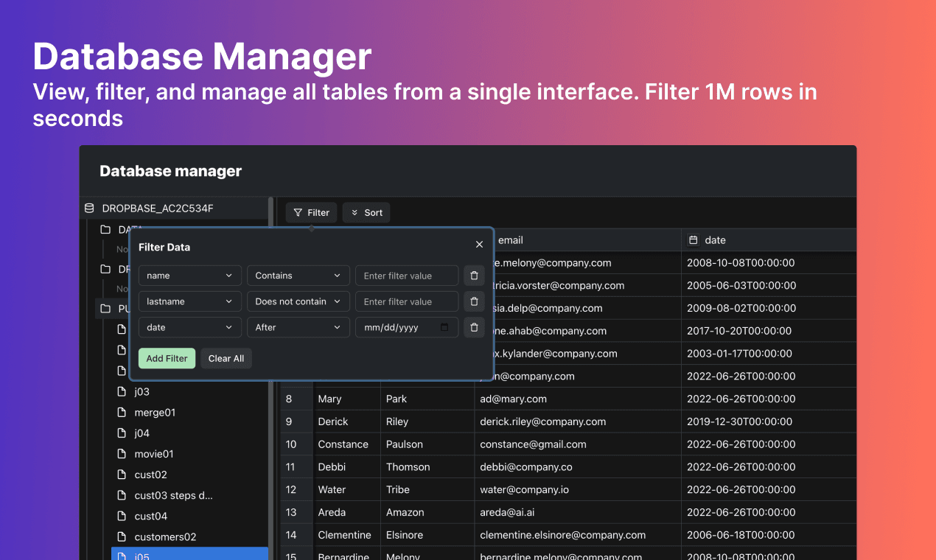Open the 'Does not contain' condition dropdown
The height and width of the screenshot is (560, 936).
(x=298, y=301)
